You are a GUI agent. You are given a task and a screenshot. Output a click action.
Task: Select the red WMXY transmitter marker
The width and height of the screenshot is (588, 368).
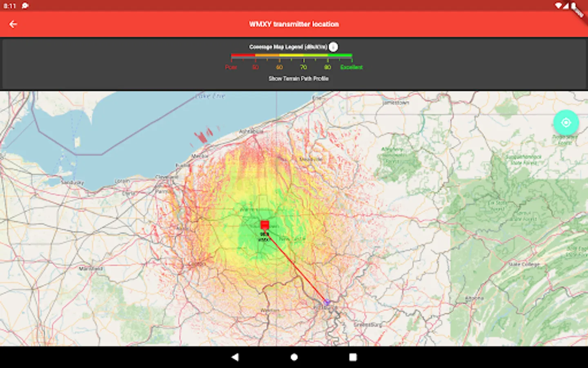coord(265,225)
